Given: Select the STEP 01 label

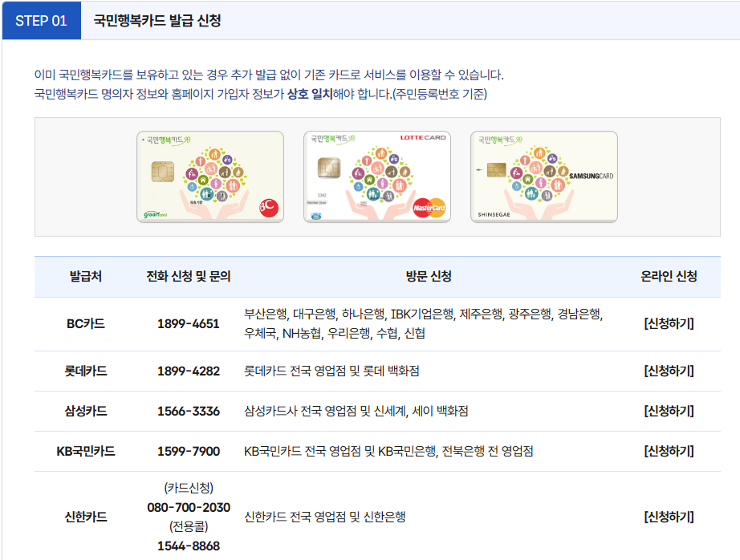Looking at the screenshot, I should coord(41,21).
